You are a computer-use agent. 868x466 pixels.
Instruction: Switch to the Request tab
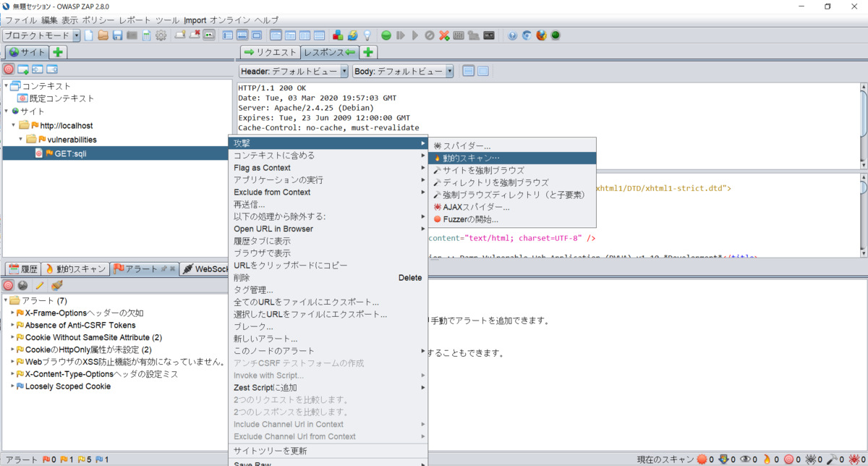pyautogui.click(x=271, y=52)
